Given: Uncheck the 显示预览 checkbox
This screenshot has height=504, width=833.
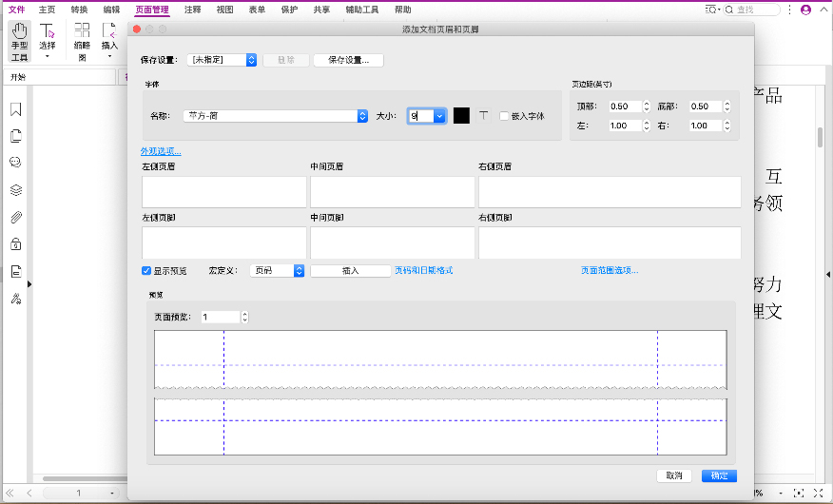Looking at the screenshot, I should [146, 270].
